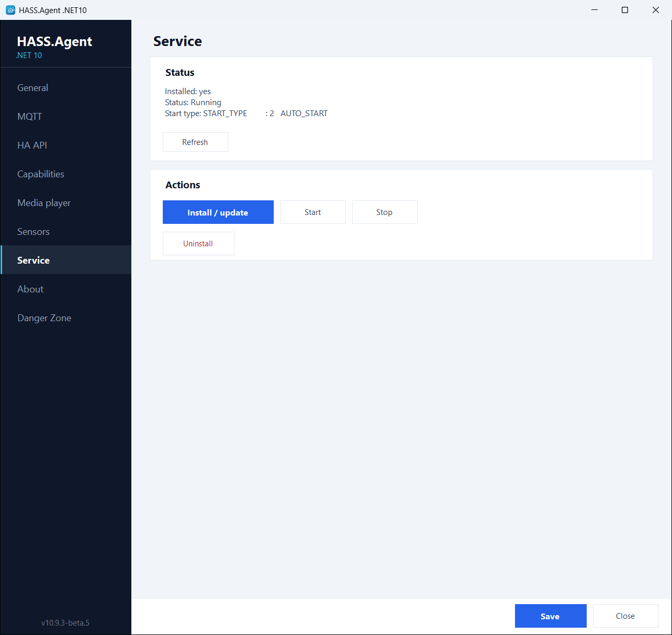
Task: Click the Service page title
Action: (x=177, y=41)
